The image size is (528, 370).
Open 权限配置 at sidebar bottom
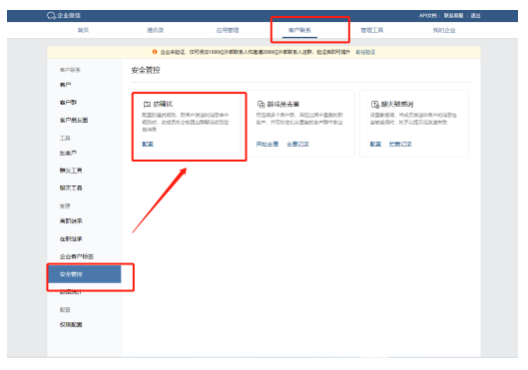tap(71, 325)
